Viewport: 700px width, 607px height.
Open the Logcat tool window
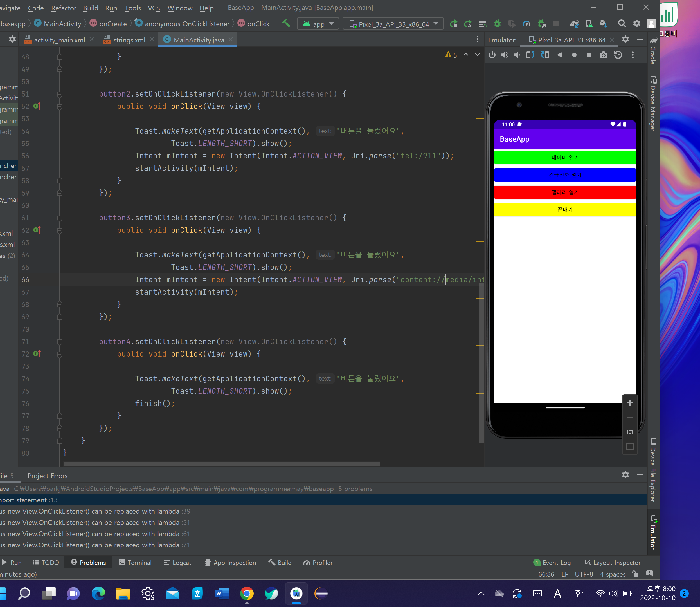click(x=177, y=562)
